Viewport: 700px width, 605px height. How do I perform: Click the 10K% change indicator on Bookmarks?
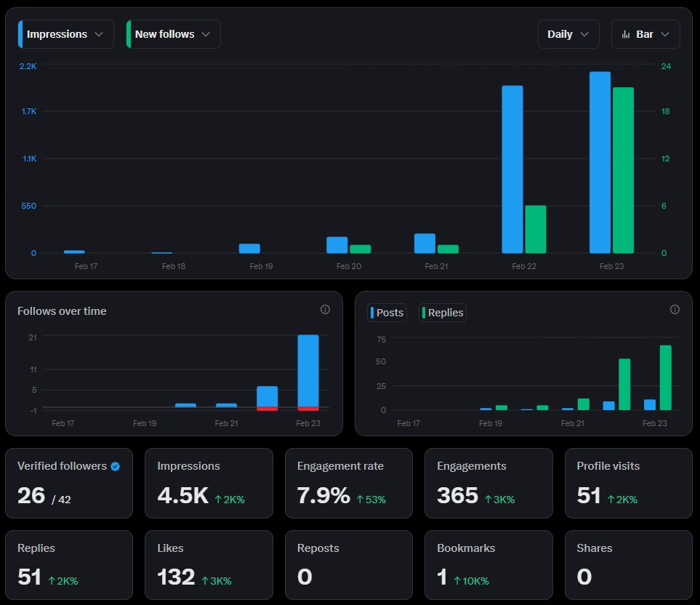(x=472, y=581)
